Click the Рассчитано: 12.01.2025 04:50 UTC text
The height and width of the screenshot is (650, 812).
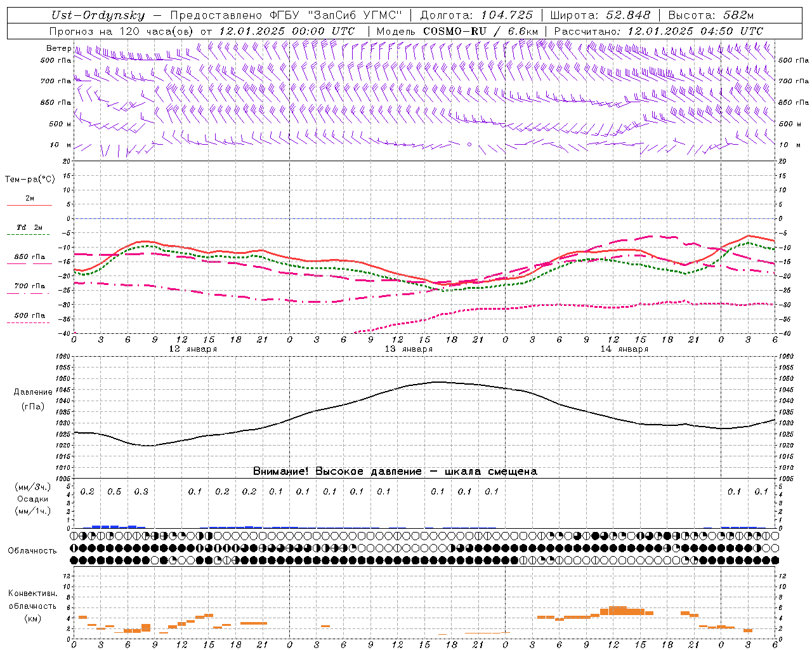[658, 31]
